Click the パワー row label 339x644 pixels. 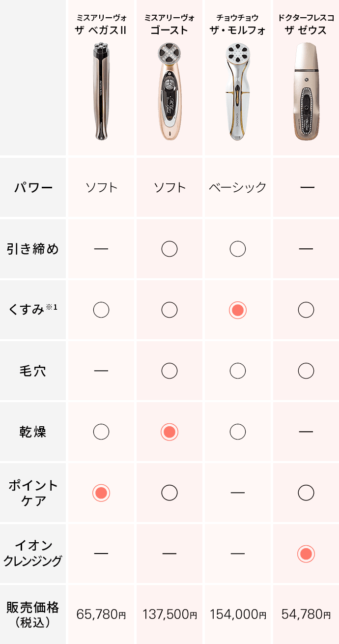[33, 188]
